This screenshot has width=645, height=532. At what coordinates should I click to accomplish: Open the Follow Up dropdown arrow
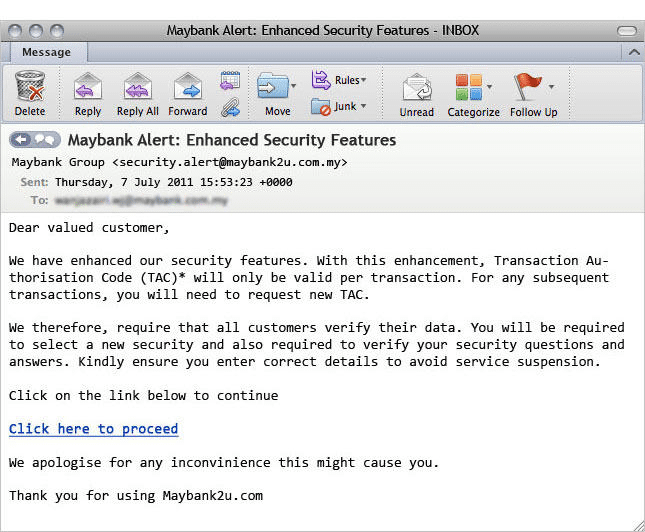(551, 86)
